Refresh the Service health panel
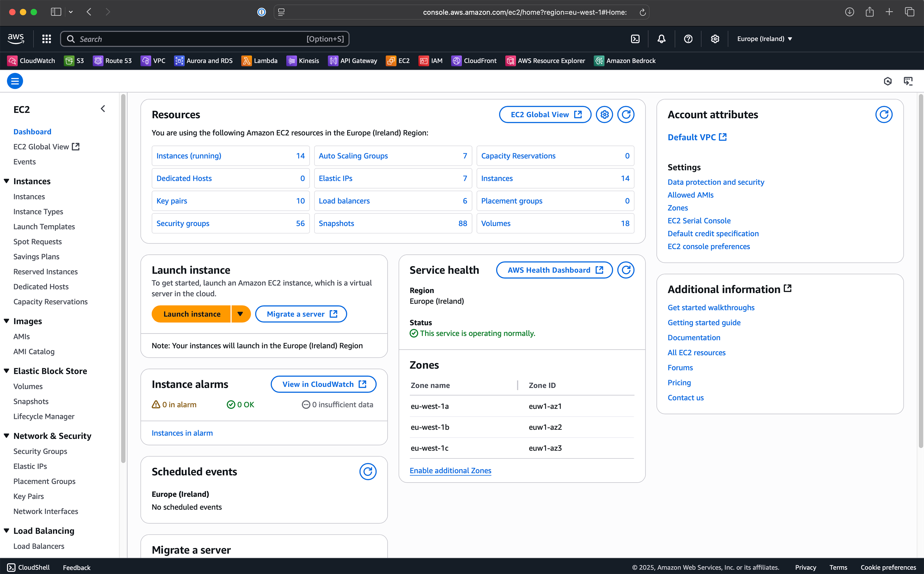The image size is (924, 574). coord(626,270)
